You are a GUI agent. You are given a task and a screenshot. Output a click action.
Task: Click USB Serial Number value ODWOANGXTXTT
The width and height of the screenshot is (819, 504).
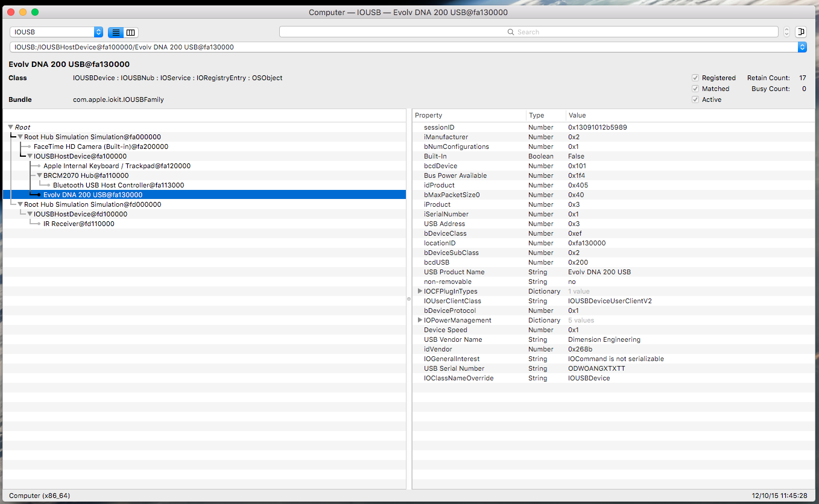pos(596,368)
